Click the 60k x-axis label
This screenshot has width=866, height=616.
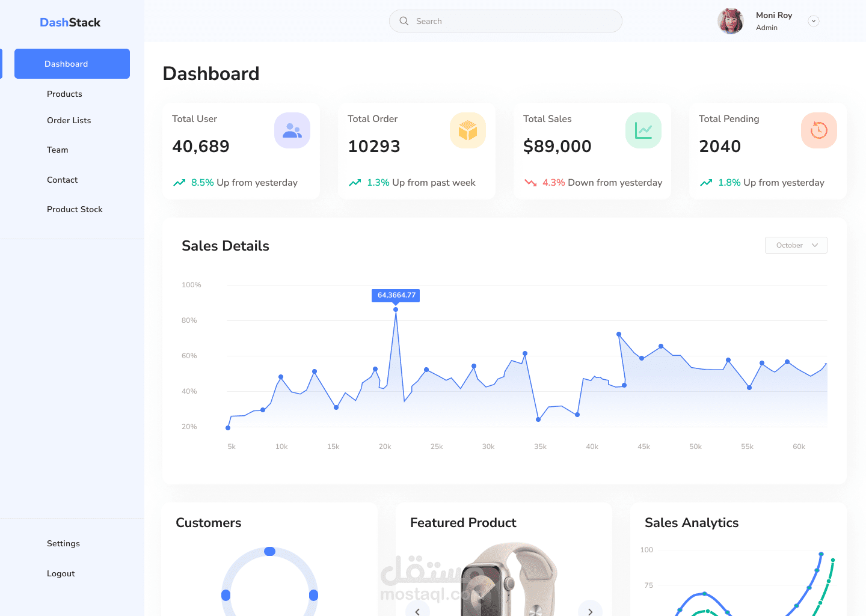pos(799,447)
